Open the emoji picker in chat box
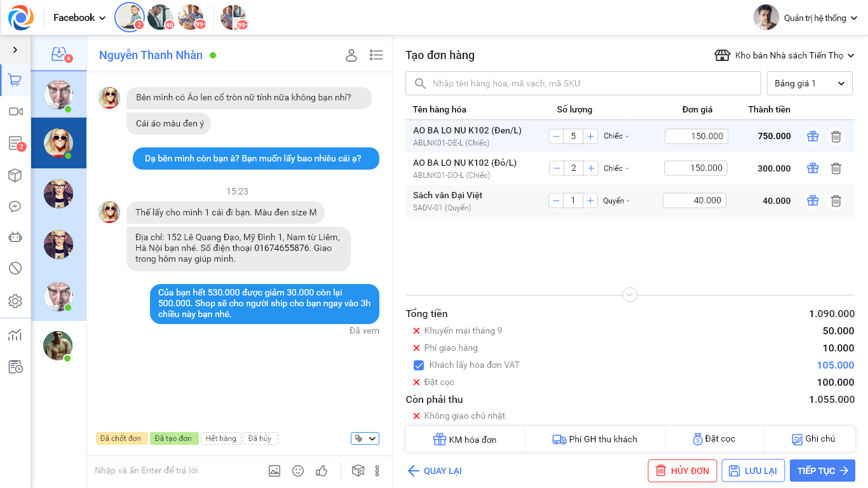The width and height of the screenshot is (868, 488). point(298,471)
